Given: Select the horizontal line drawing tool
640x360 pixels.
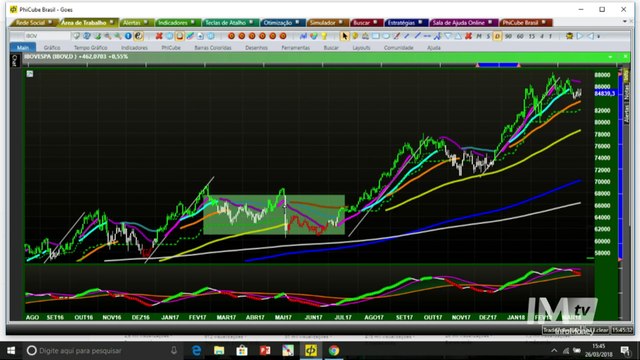Looking at the screenshot, I should [x=427, y=36].
